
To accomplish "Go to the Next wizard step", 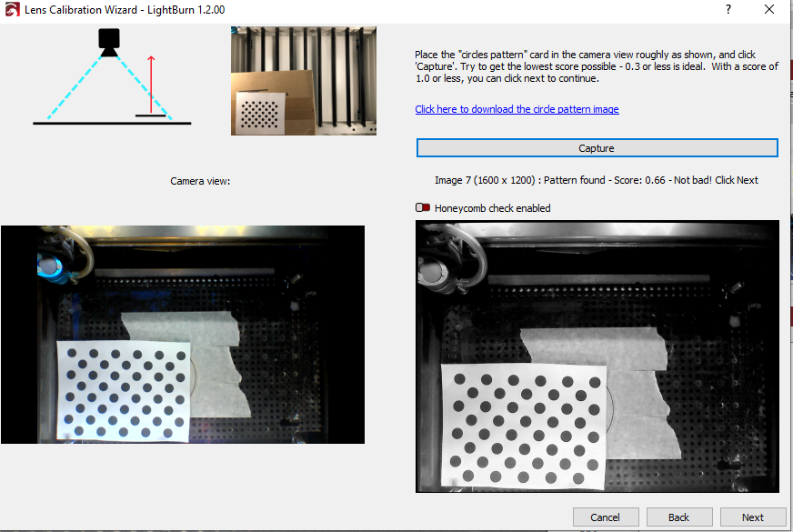I will pos(753,517).
